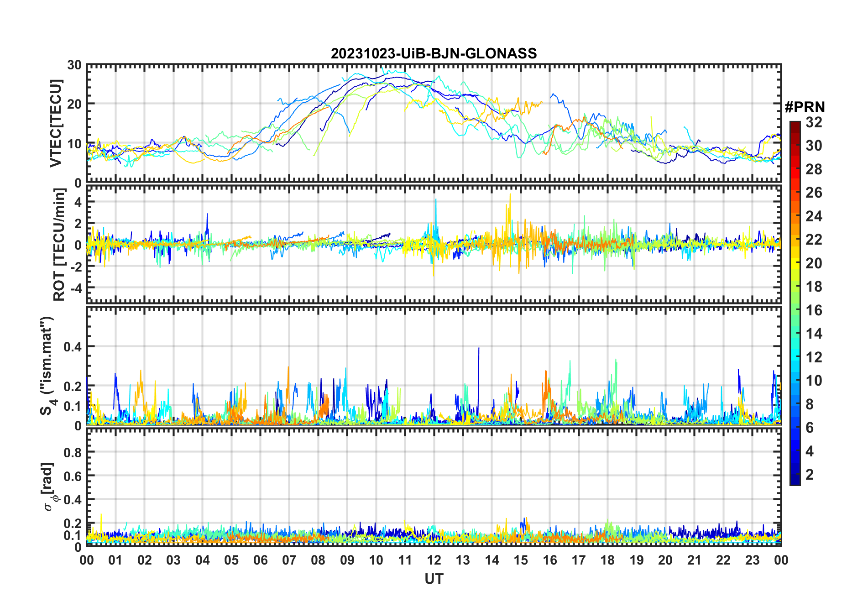This screenshot has width=868, height=607.
Task: Click the colorbar tick label "10"
Action: [x=814, y=381]
